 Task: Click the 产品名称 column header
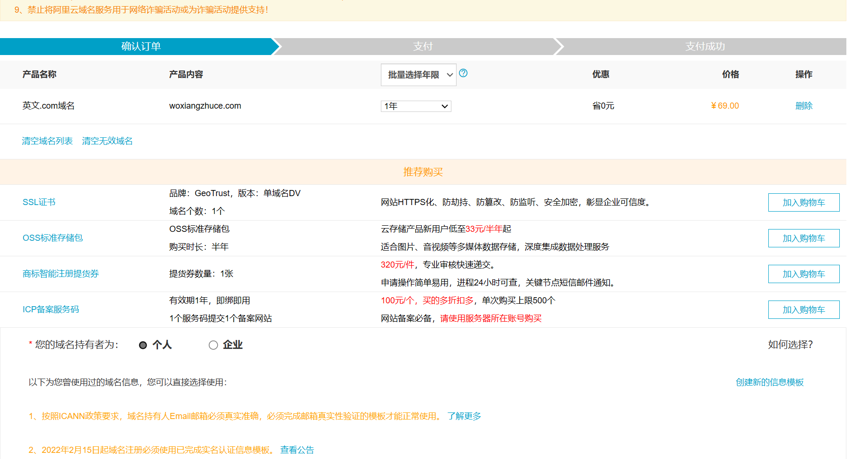click(x=39, y=74)
